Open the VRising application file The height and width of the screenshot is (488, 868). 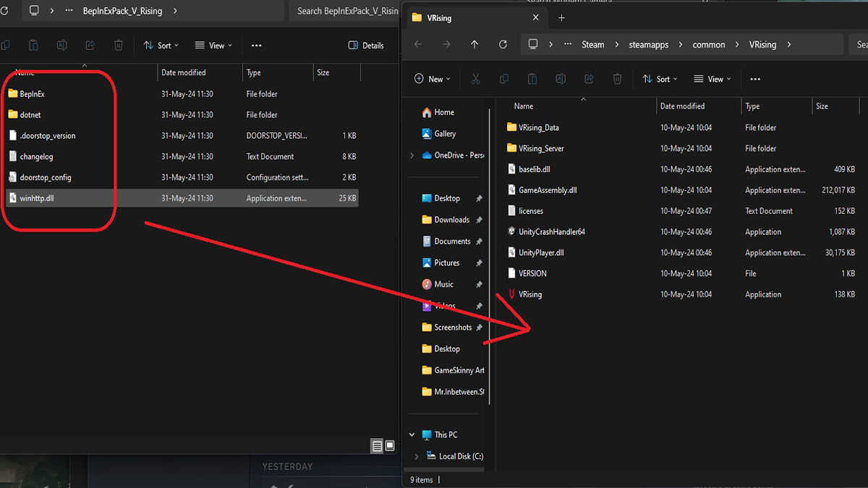coord(529,294)
